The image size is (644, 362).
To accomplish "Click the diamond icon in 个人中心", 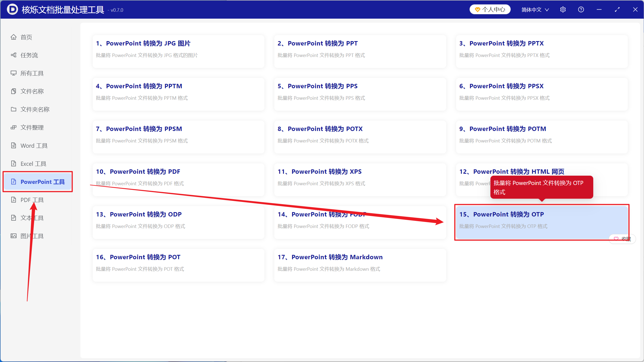I will coord(477,10).
